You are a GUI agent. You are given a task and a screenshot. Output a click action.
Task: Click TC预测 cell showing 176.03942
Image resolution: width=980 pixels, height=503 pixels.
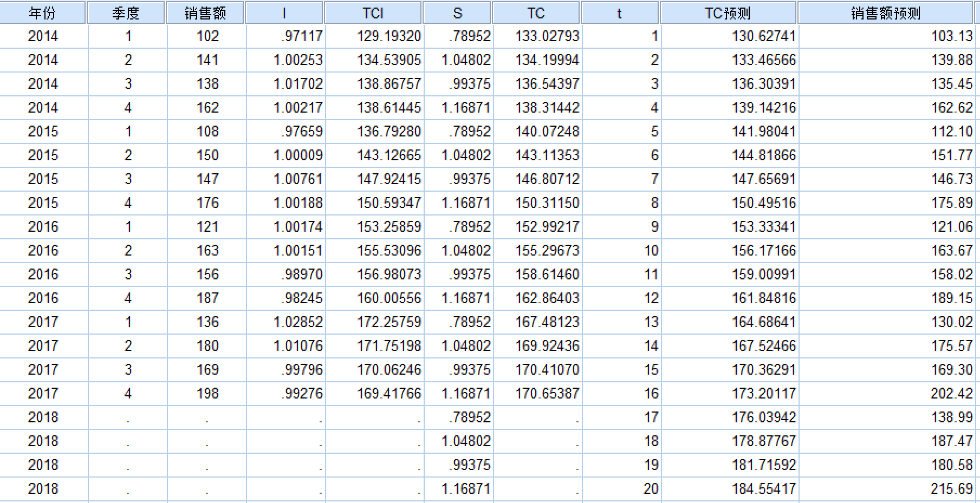point(730,417)
